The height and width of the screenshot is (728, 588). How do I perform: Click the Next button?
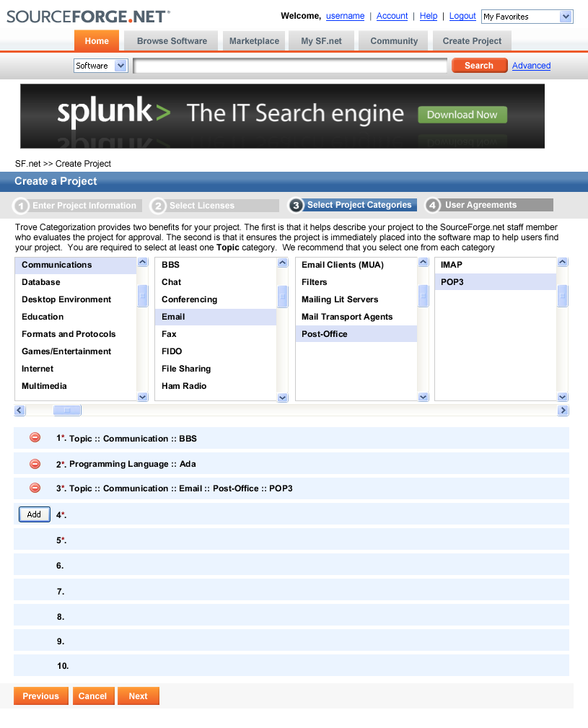pyautogui.click(x=139, y=696)
